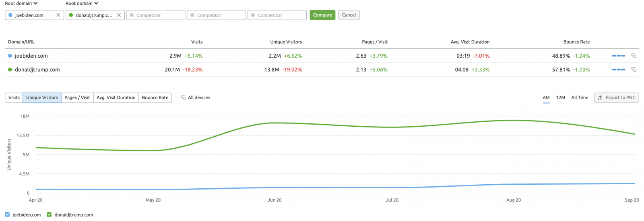Click the Bounce Rate column header
Viewport: 644px width, 221px height.
[x=576, y=42]
